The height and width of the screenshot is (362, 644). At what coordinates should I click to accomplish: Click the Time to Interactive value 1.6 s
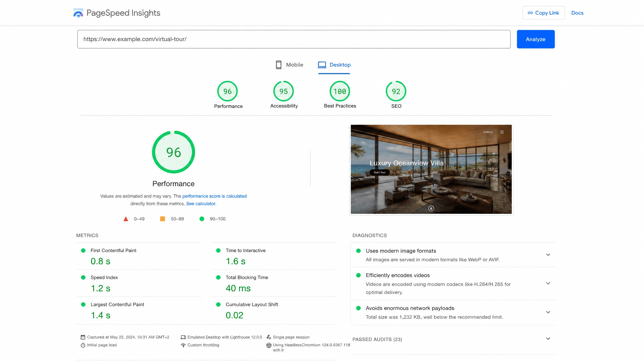235,261
